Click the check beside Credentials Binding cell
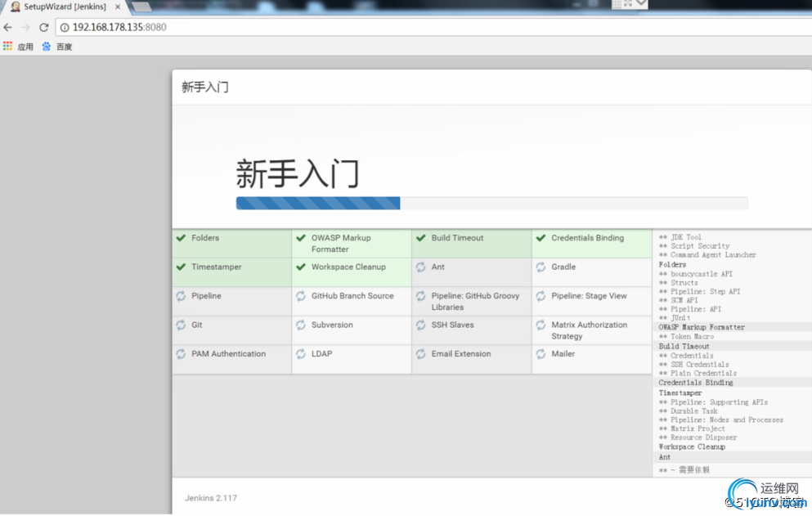The image size is (812, 516). point(541,238)
